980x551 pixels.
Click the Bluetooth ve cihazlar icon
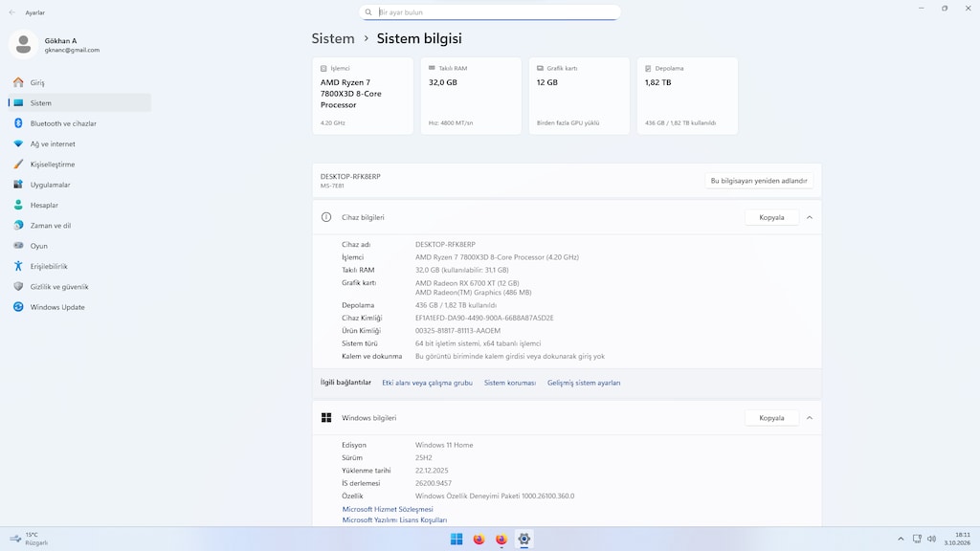click(x=18, y=123)
